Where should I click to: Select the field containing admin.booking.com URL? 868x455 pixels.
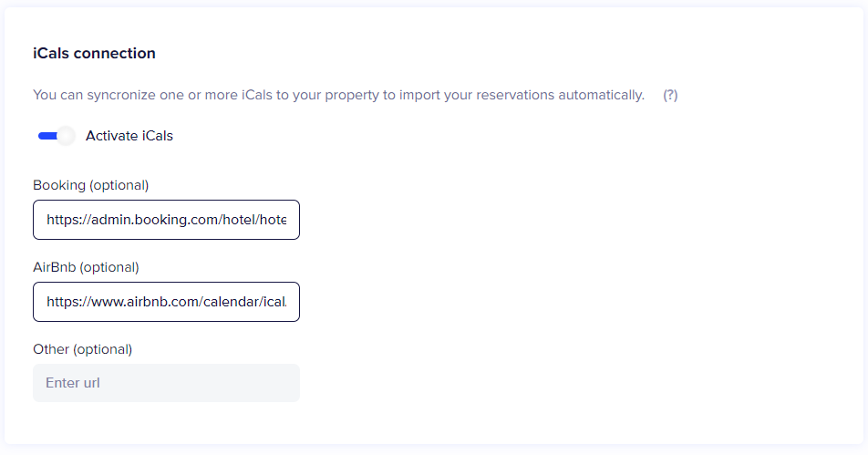click(166, 220)
